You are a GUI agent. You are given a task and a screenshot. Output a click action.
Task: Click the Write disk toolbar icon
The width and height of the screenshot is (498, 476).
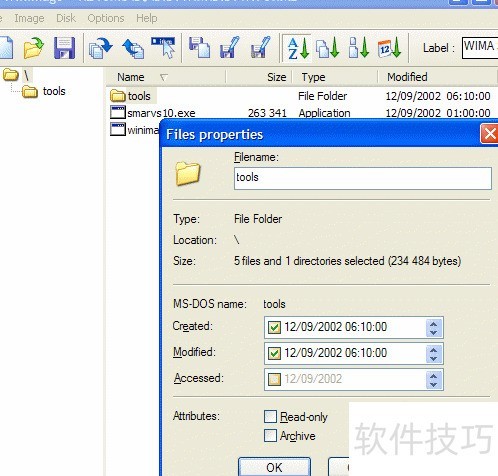point(133,48)
